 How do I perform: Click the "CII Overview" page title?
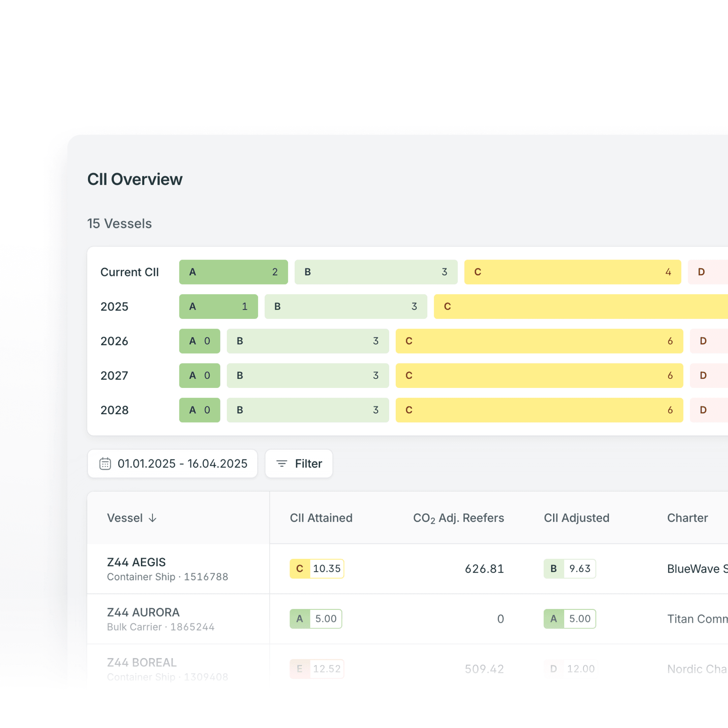[135, 179]
